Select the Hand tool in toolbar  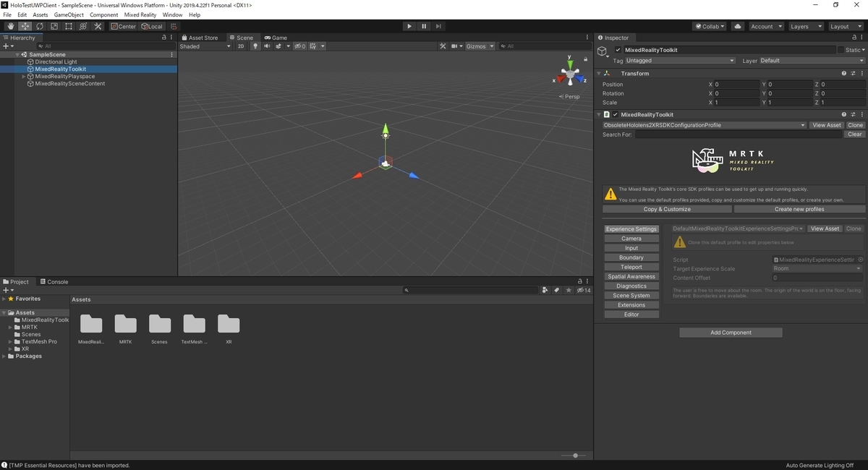coord(10,26)
